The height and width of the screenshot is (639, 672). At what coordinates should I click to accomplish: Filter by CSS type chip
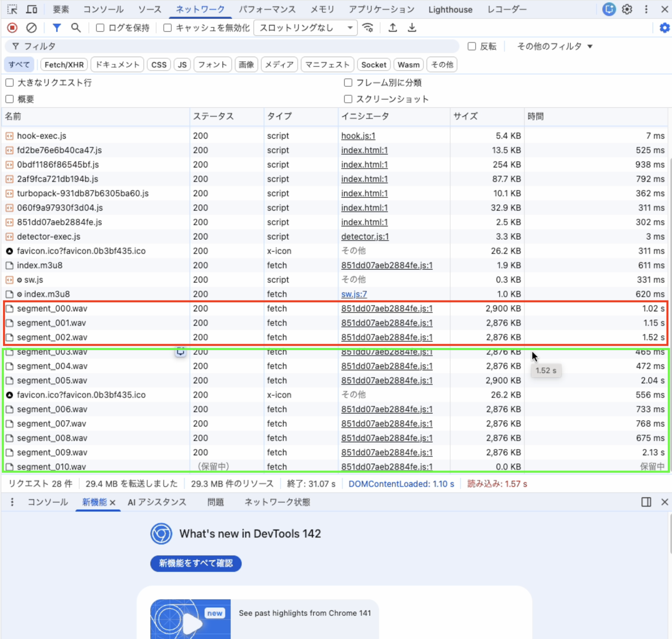(x=159, y=64)
